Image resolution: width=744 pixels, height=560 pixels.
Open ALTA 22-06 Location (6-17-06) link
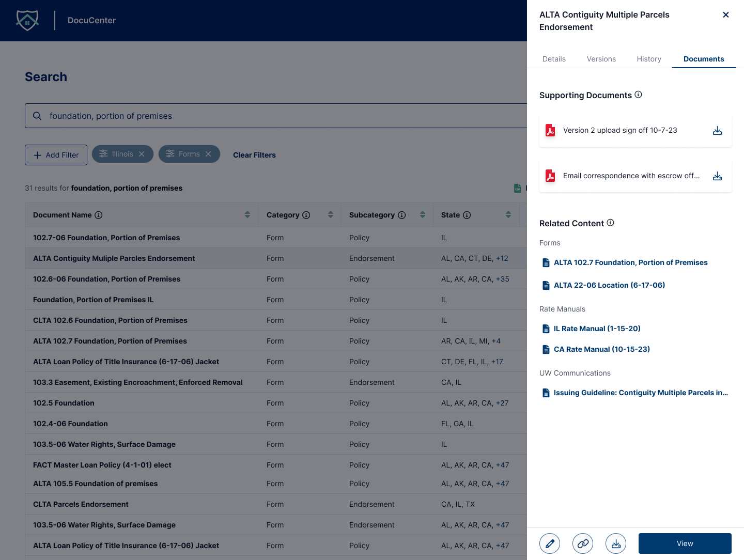[x=609, y=285]
